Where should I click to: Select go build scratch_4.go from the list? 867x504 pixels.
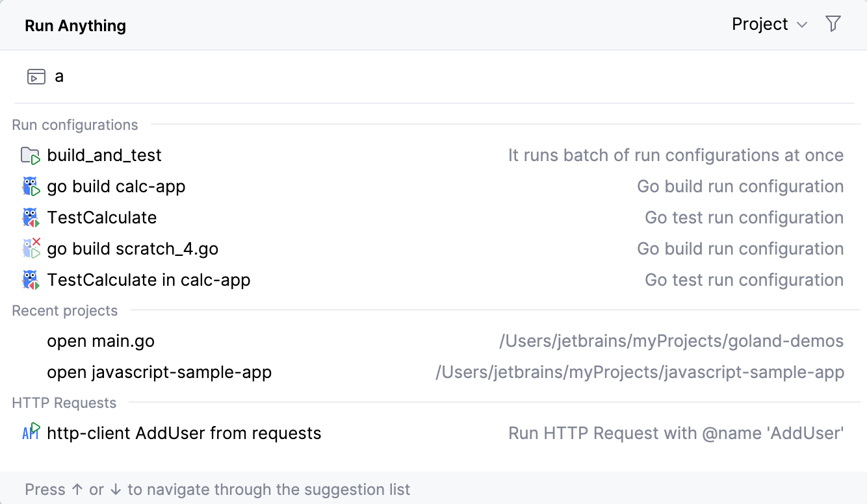[133, 248]
